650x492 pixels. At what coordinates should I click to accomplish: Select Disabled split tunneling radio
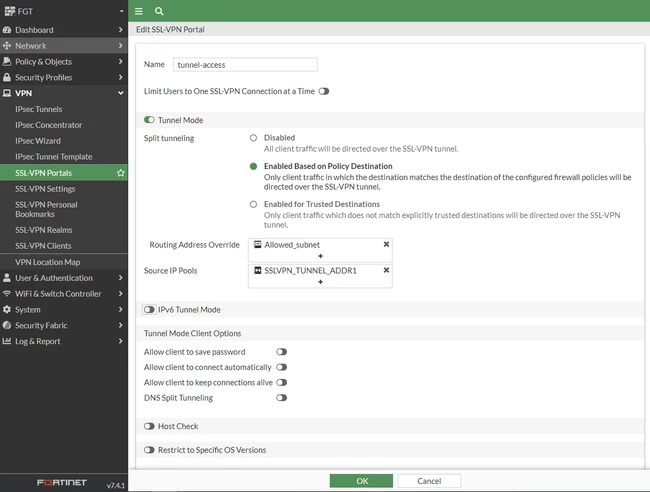coord(253,138)
